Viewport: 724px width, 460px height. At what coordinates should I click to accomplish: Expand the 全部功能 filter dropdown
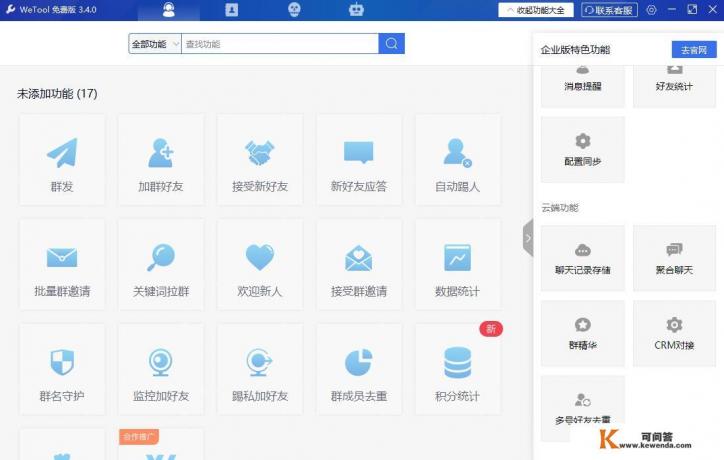[x=155, y=44]
